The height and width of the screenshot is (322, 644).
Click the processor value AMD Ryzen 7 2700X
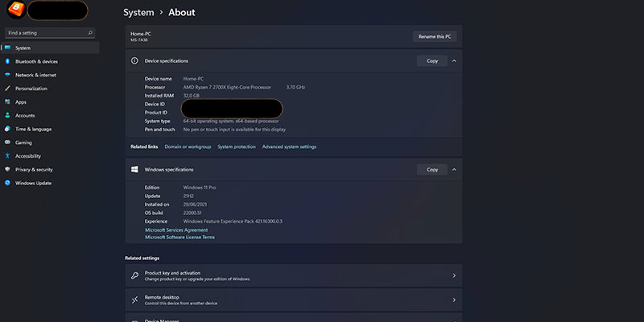pyautogui.click(x=227, y=87)
